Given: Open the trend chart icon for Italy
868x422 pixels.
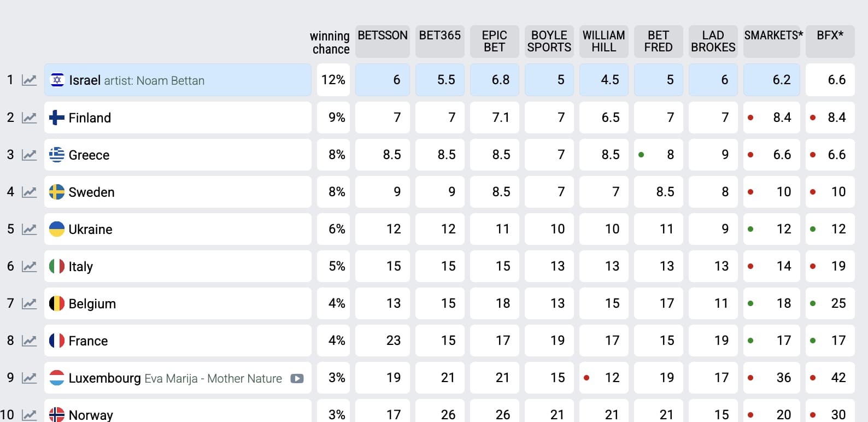Looking at the screenshot, I should pyautogui.click(x=29, y=266).
